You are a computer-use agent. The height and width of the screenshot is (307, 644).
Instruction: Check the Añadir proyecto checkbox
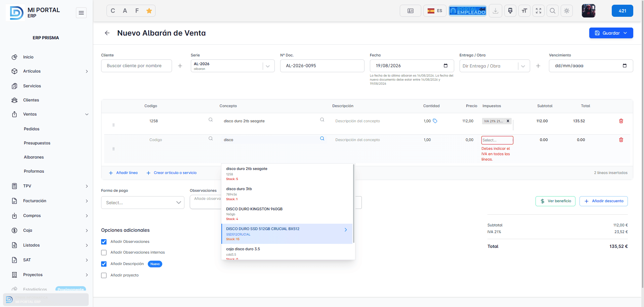pos(104,275)
